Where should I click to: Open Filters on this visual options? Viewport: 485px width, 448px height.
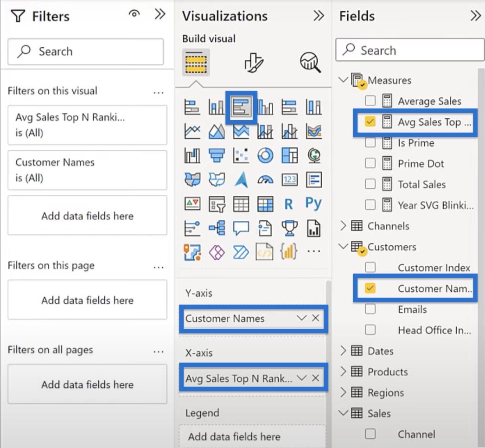(159, 92)
